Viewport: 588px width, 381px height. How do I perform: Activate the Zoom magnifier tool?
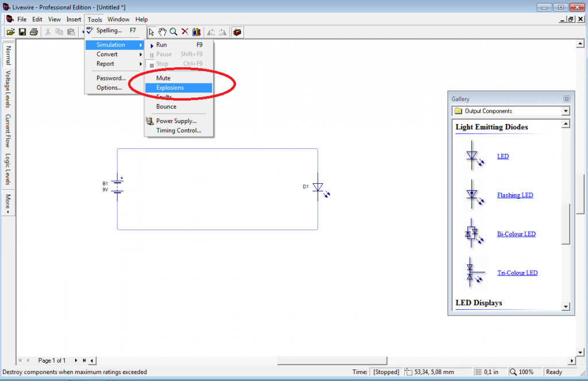click(173, 32)
